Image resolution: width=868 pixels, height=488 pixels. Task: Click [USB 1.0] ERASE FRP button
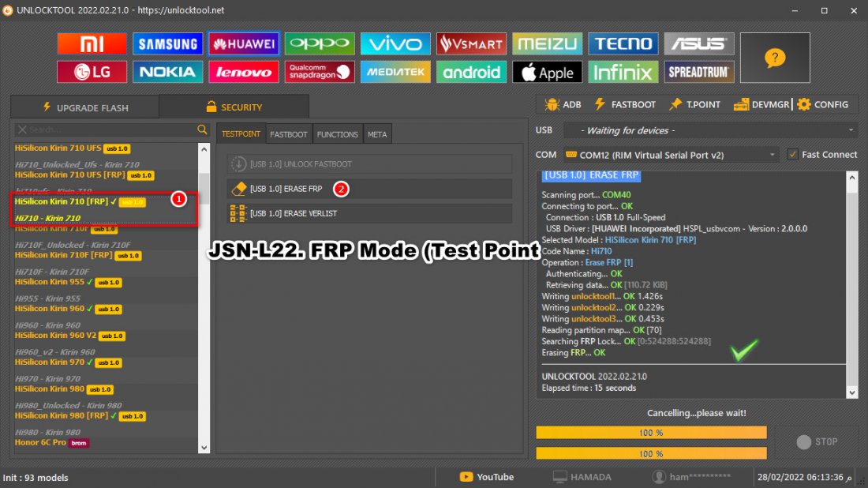[x=369, y=189]
